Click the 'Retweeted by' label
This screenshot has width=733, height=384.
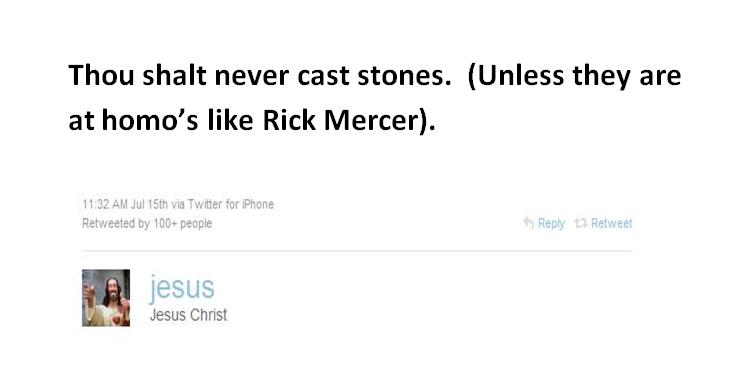tap(115, 224)
